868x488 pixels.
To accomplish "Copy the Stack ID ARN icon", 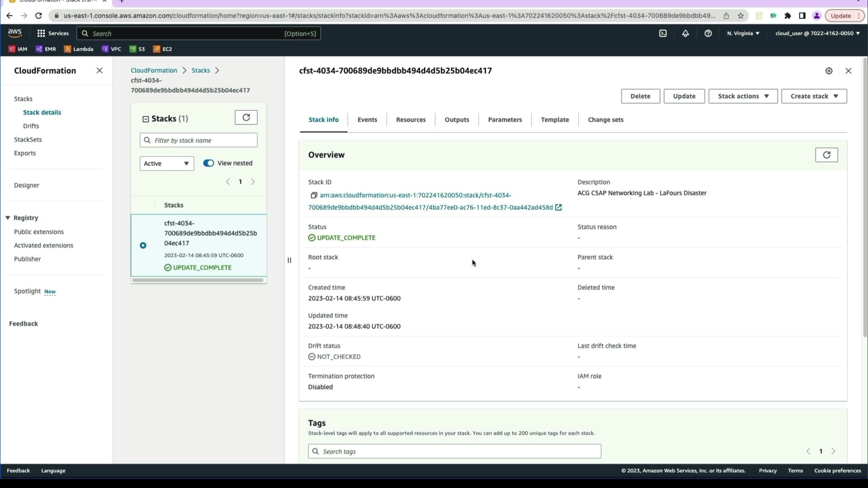I will [314, 195].
